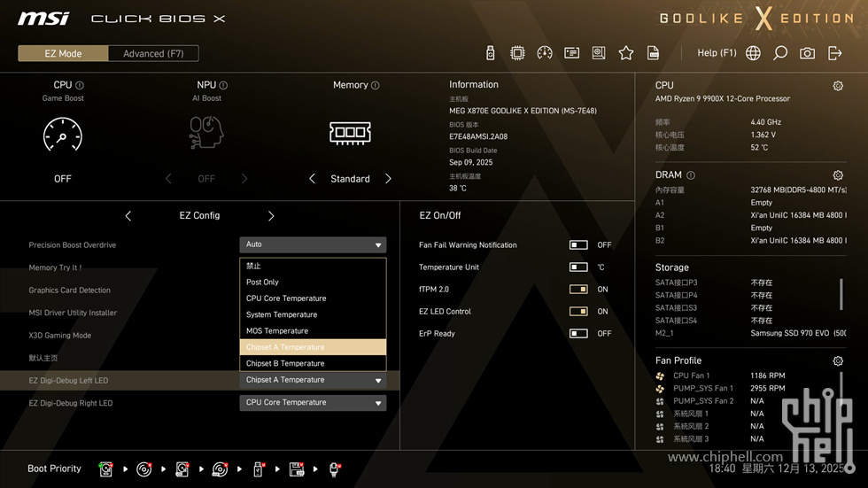868x488 pixels.
Task: Open the CPU settings gear icon
Action: [x=838, y=86]
